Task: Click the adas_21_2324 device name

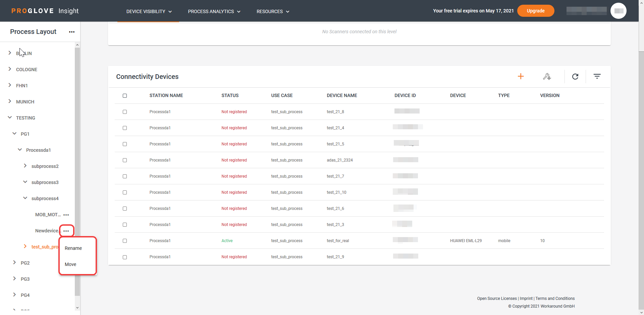Action: [339, 160]
